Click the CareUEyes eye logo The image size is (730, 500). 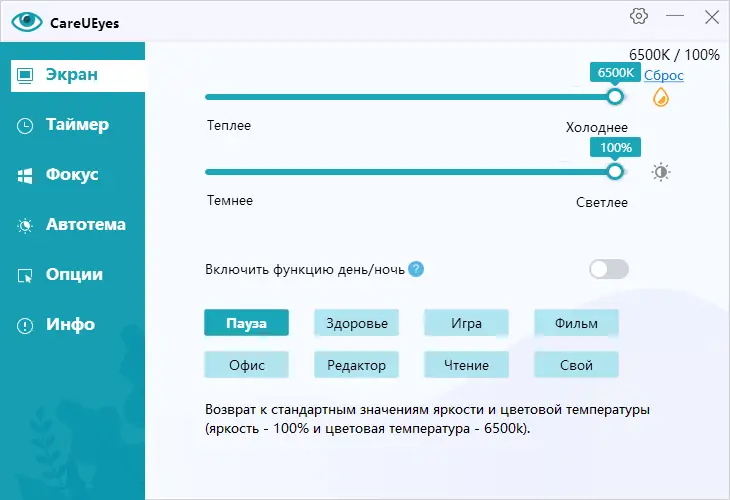click(x=27, y=21)
